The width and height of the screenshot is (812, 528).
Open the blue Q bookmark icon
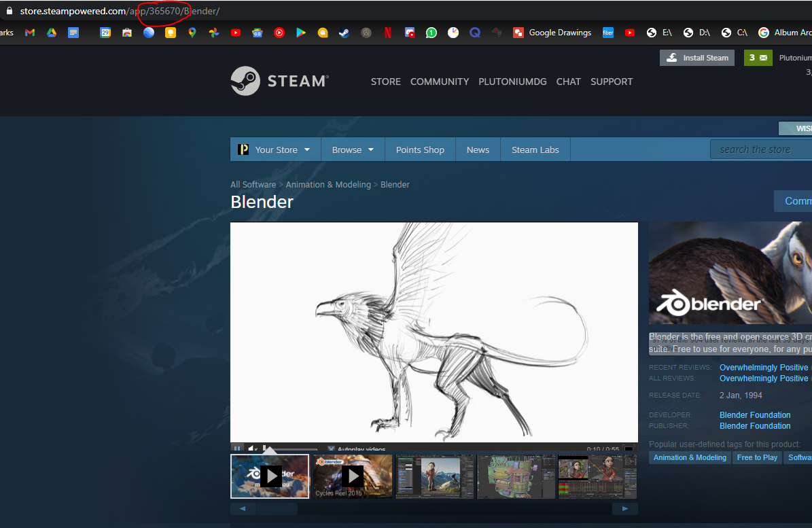(475, 33)
